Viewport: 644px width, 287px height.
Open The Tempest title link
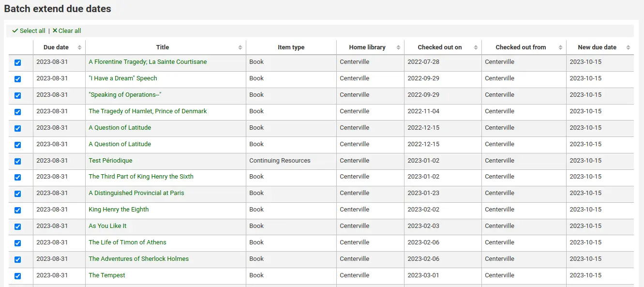(107, 275)
